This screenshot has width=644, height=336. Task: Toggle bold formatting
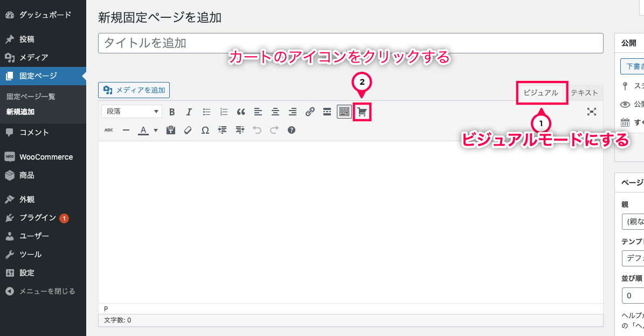click(x=172, y=112)
